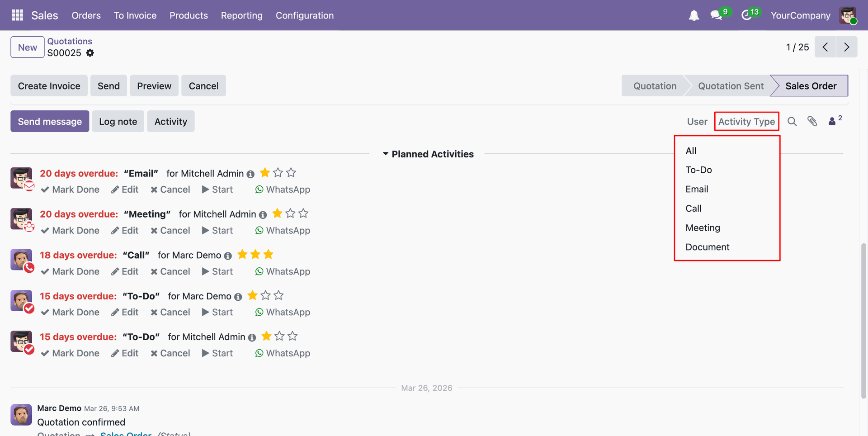Mark Done the Meeting activity
Image resolution: width=868 pixels, height=436 pixels.
pos(70,231)
